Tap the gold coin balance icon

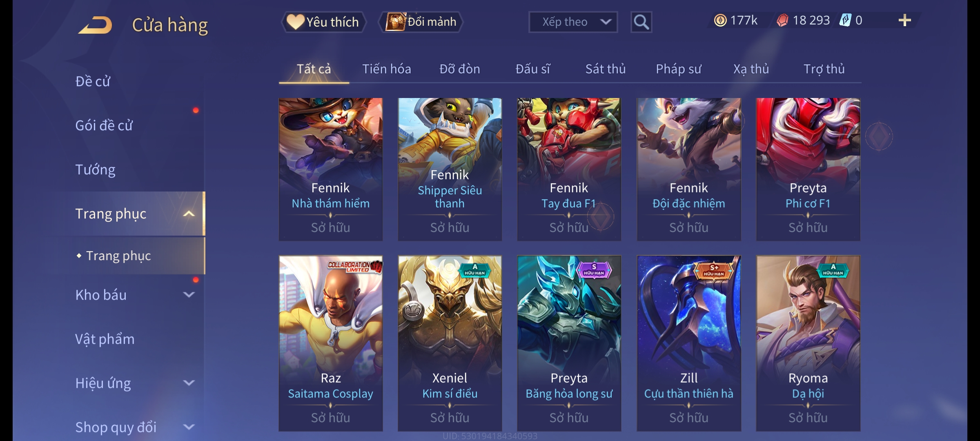pos(720,20)
